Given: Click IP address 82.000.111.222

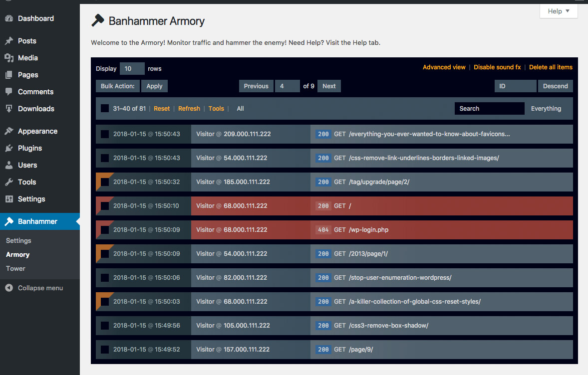Looking at the screenshot, I should (x=245, y=278).
